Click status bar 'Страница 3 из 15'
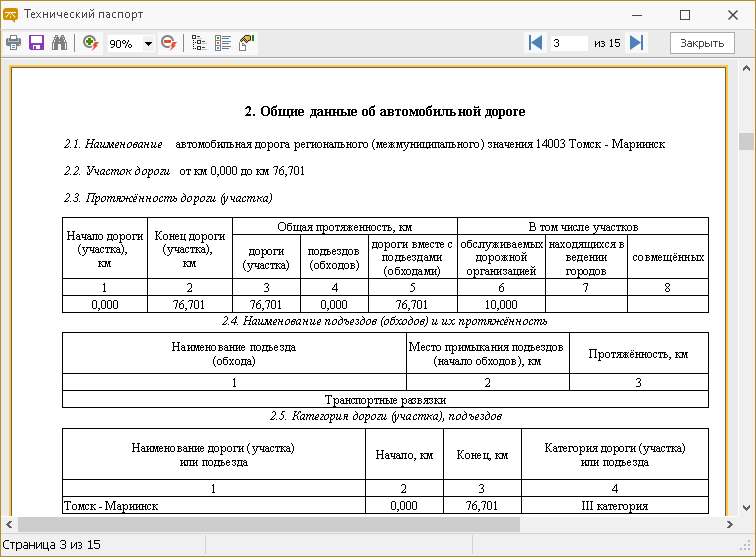This screenshot has height=557, width=756. pos(52,545)
